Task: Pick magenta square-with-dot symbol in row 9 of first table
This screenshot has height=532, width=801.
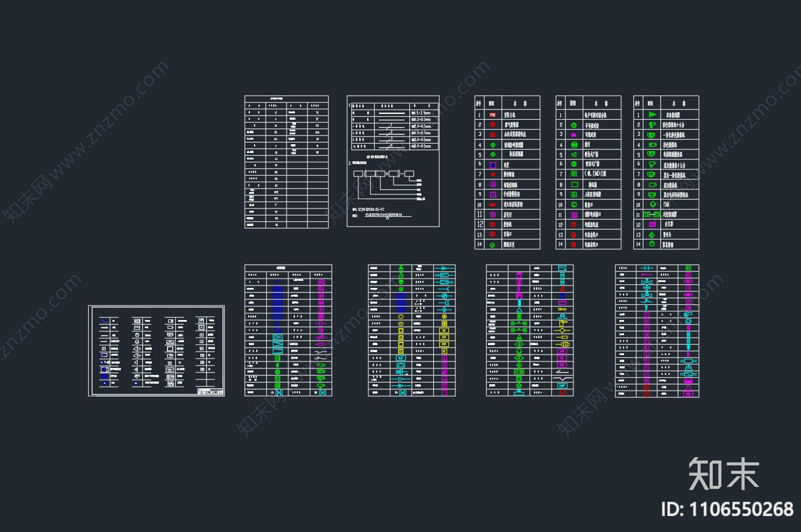Action: pos(492,194)
